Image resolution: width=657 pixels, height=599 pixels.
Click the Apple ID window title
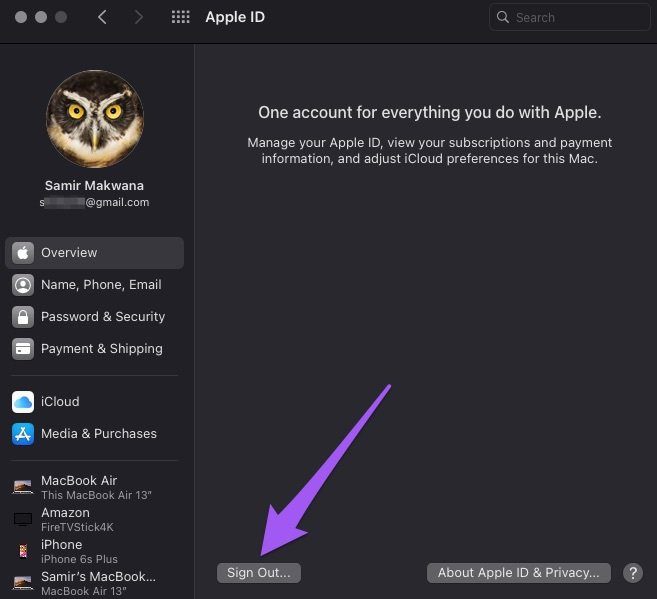pos(235,17)
